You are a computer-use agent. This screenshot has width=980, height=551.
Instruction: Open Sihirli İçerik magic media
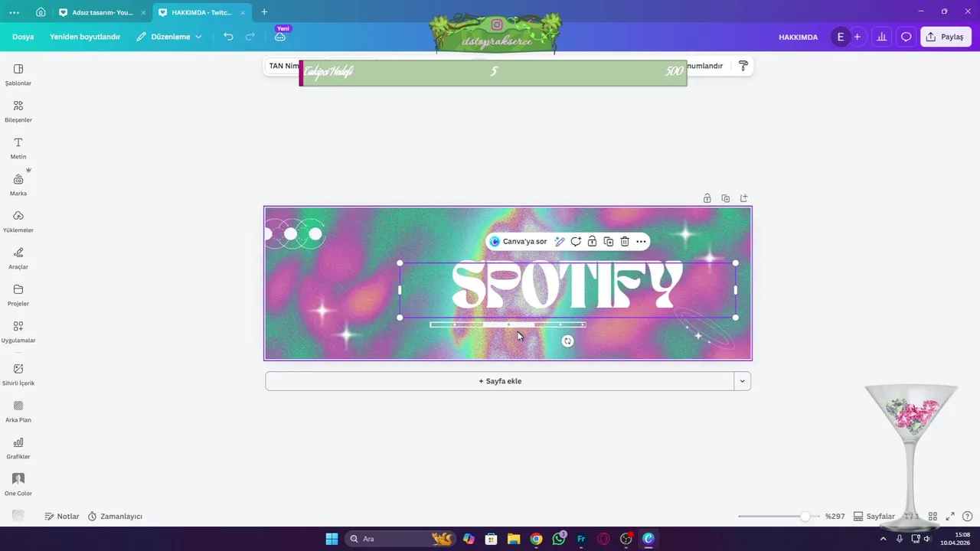tap(18, 374)
